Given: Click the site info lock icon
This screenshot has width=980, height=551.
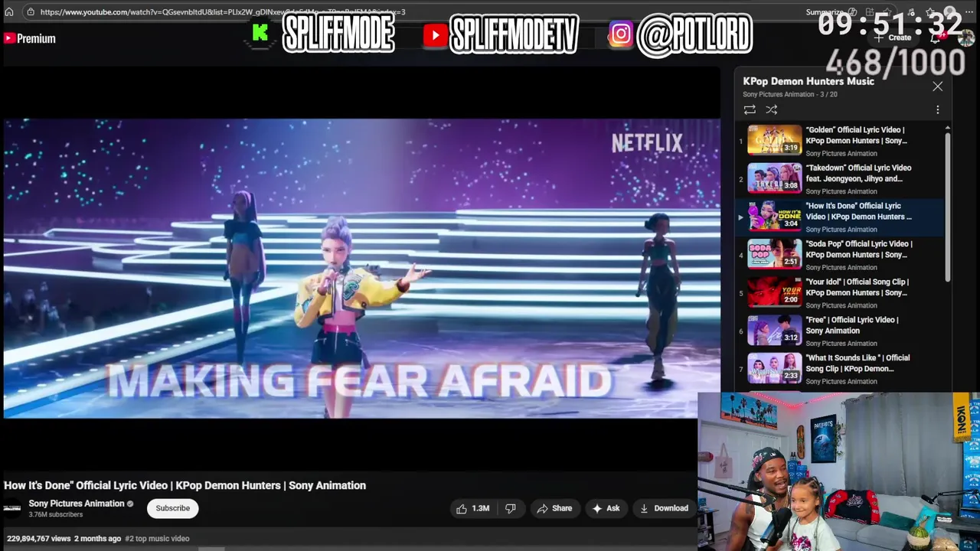Looking at the screenshot, I should (30, 11).
